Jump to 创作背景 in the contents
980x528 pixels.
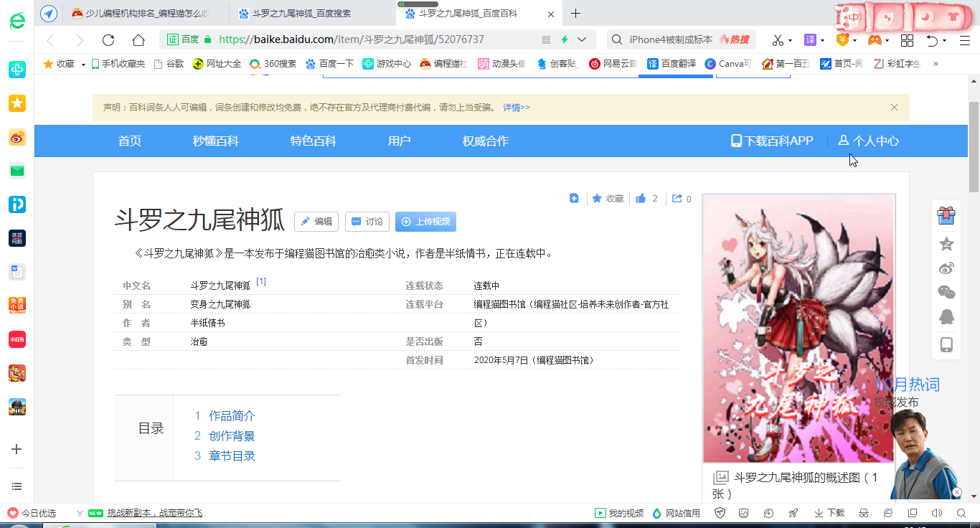point(232,436)
